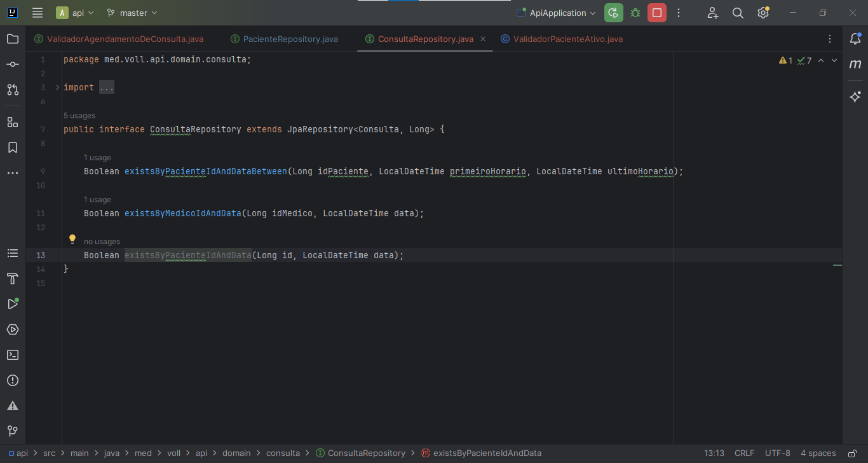Viewport: 868px width, 463px height.
Task: Click the '1 usage' hint above existsByPacienteIdAndDataBetween
Action: (97, 158)
